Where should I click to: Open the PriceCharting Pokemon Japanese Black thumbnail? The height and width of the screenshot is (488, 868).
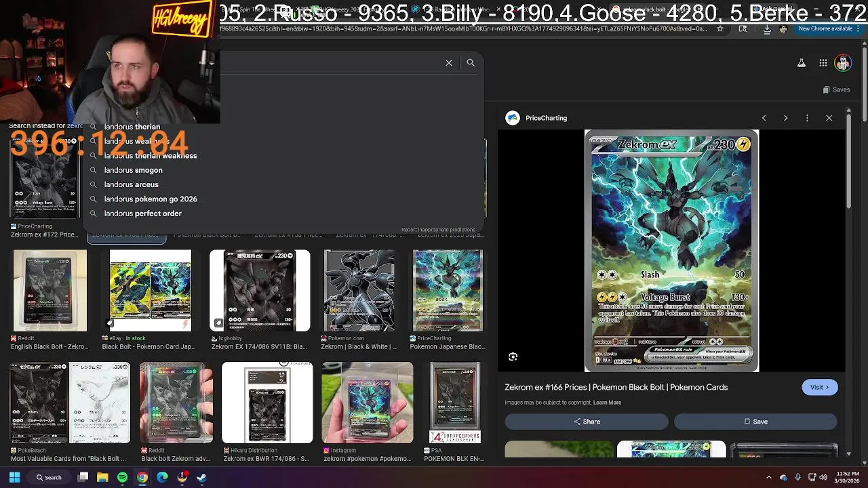pos(448,291)
